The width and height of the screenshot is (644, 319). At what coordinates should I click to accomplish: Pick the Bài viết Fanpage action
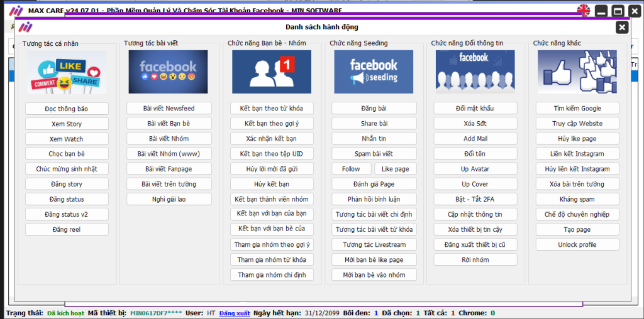pos(169,169)
